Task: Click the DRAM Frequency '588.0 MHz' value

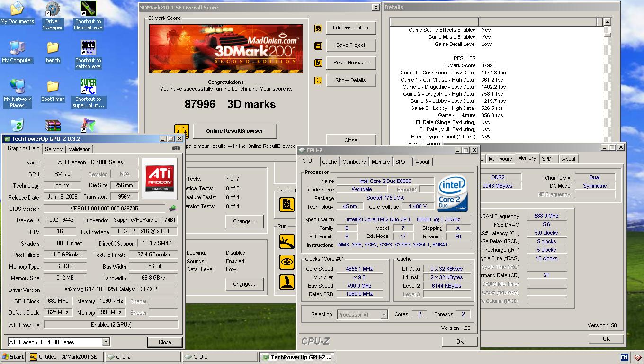Action: (x=546, y=216)
